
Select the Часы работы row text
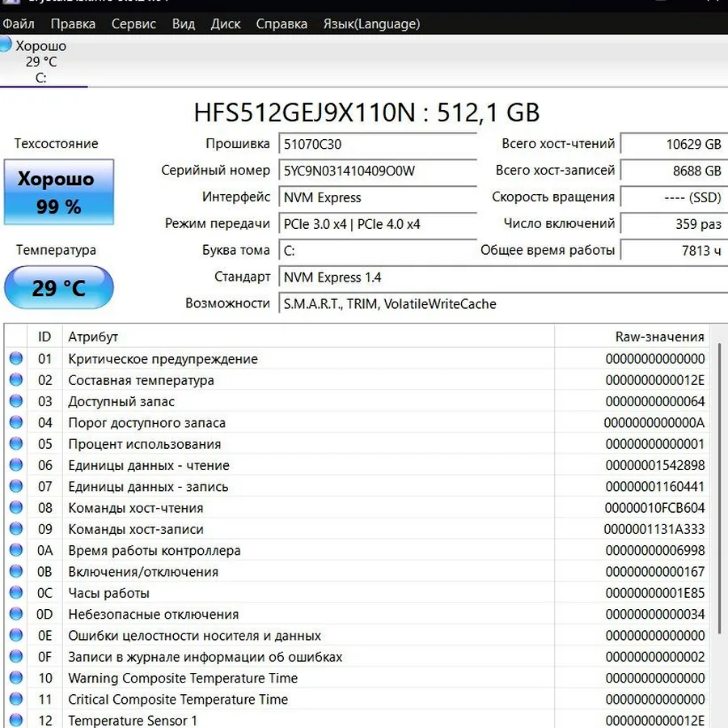pos(108,594)
